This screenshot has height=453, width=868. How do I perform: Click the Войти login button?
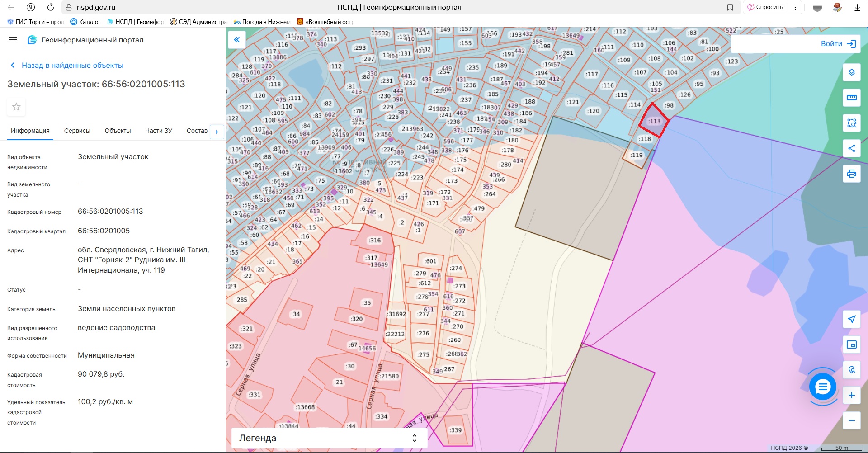pyautogui.click(x=838, y=44)
